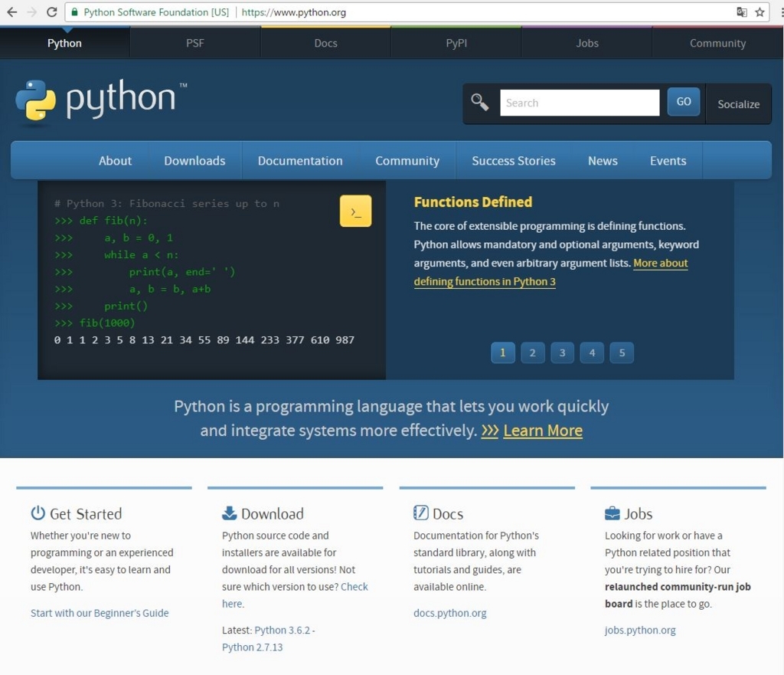
Task: Click the Docs section heading
Action: (x=448, y=514)
